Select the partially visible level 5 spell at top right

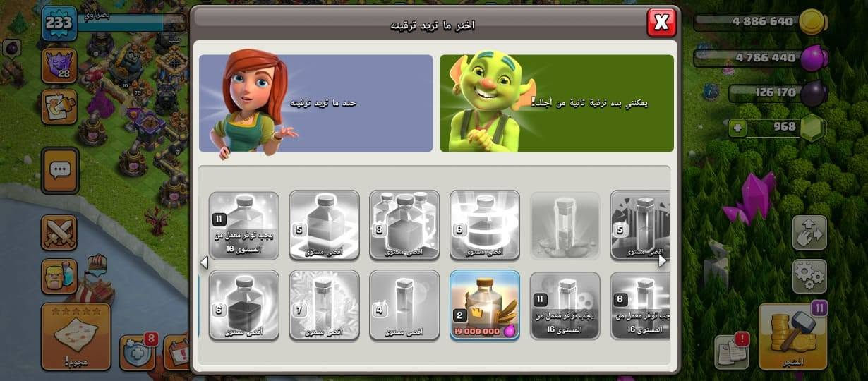coord(639,225)
